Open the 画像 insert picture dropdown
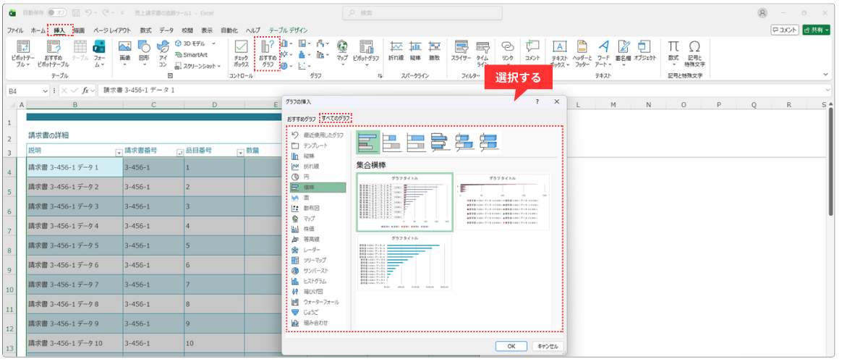Viewport: 868px width, 362px height. click(x=124, y=52)
